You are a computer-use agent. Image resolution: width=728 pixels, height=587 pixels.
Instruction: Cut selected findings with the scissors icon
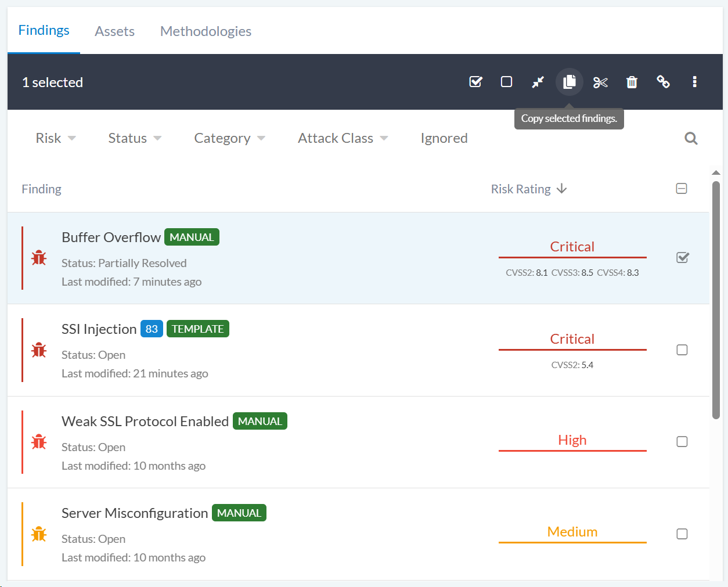[600, 82]
